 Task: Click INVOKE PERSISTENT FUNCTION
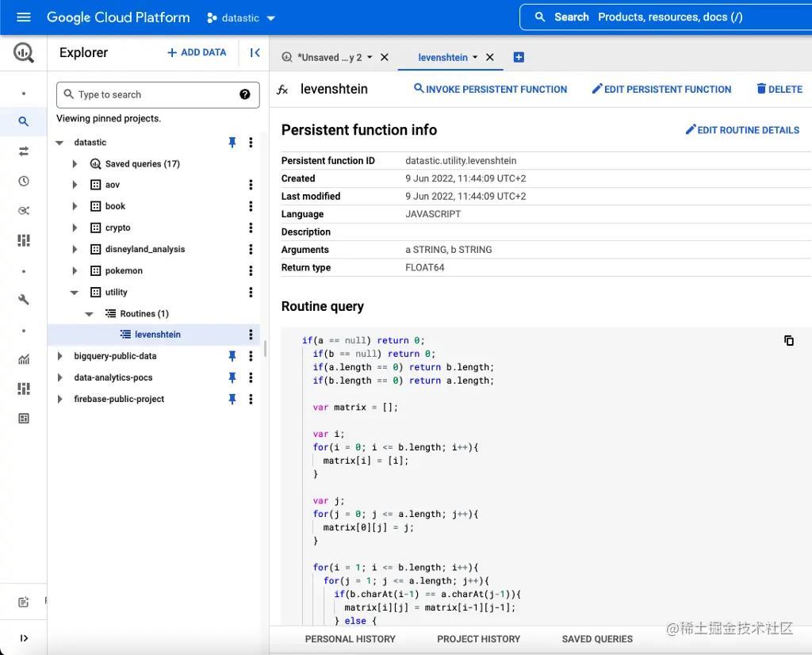coord(490,89)
